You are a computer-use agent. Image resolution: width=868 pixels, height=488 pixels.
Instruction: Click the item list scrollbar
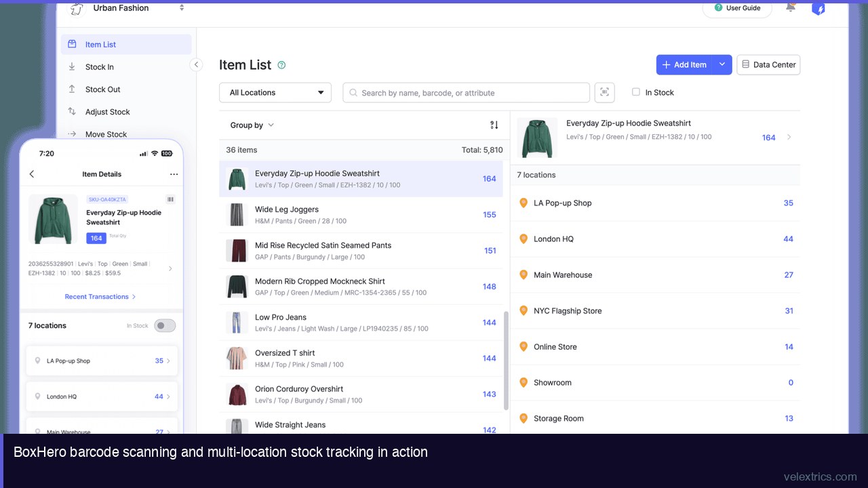(506, 361)
